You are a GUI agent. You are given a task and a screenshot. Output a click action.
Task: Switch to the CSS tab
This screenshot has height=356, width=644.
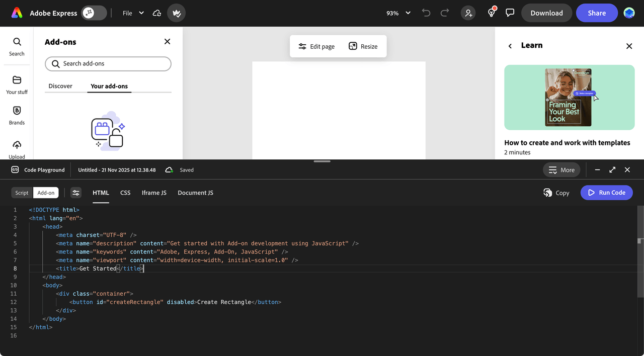pos(125,193)
